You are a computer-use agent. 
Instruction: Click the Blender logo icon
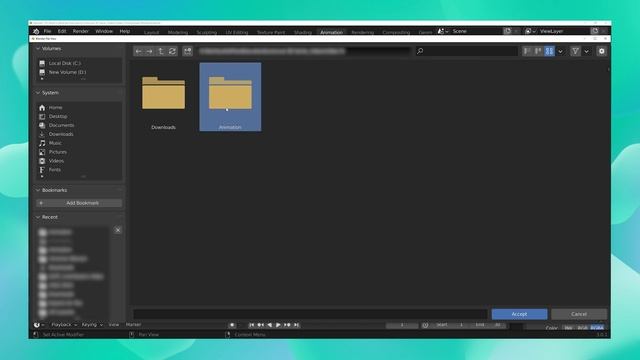click(x=36, y=31)
